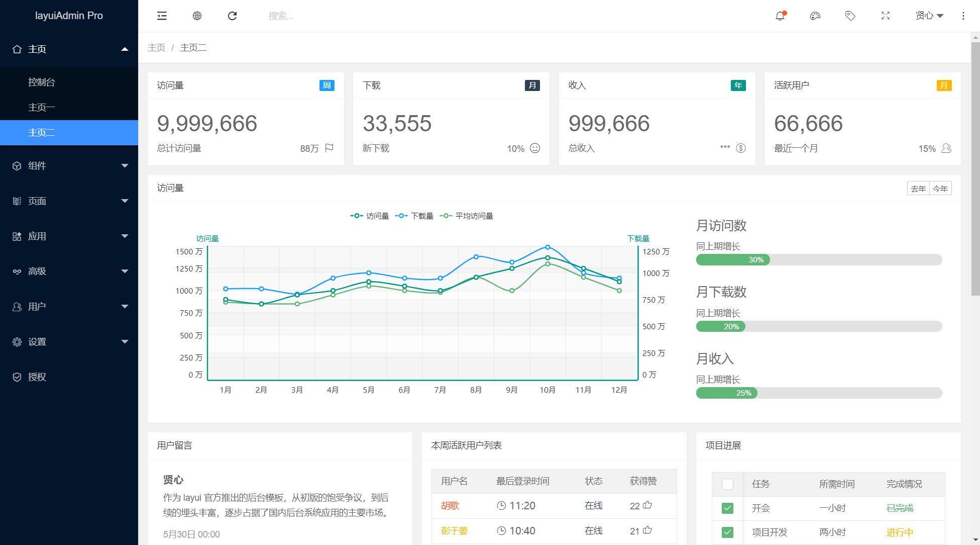Open the theme palette icon
Image resolution: width=980 pixels, height=545 pixels.
click(815, 16)
